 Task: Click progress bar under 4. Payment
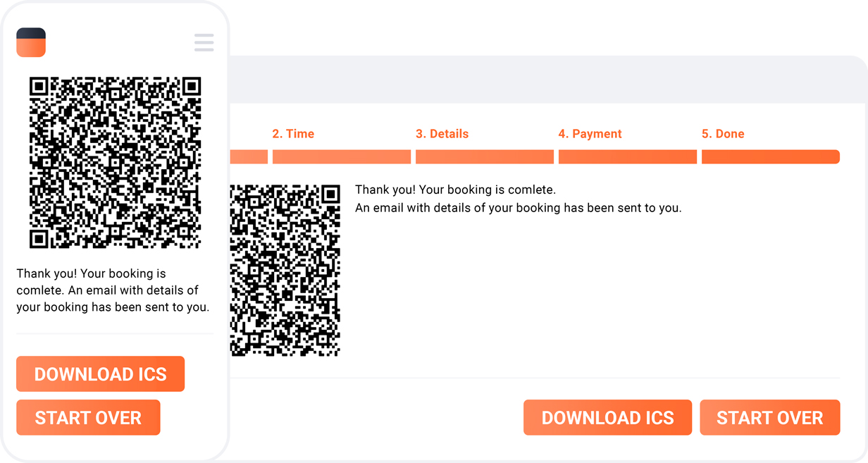click(628, 156)
